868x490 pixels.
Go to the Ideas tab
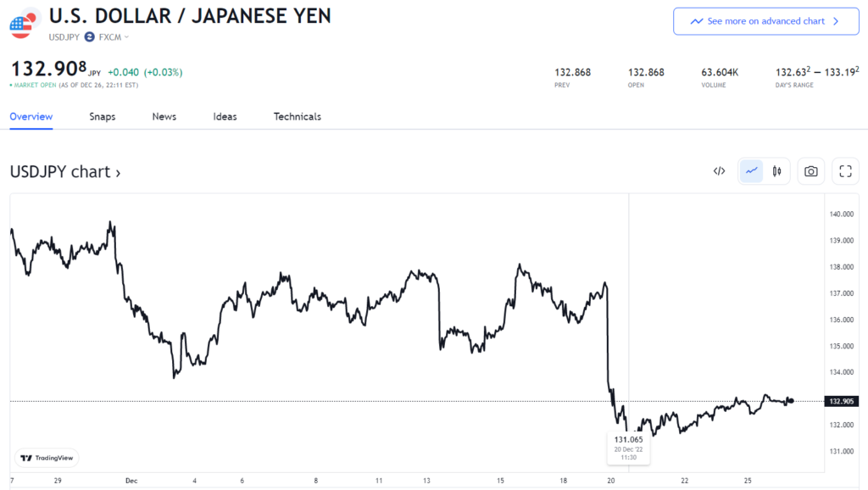pyautogui.click(x=225, y=117)
